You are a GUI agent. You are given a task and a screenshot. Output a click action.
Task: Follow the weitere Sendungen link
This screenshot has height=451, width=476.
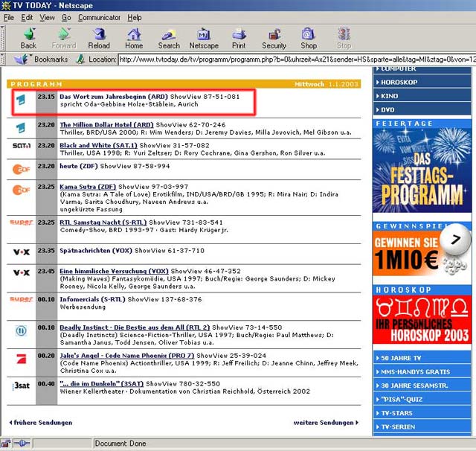click(324, 423)
